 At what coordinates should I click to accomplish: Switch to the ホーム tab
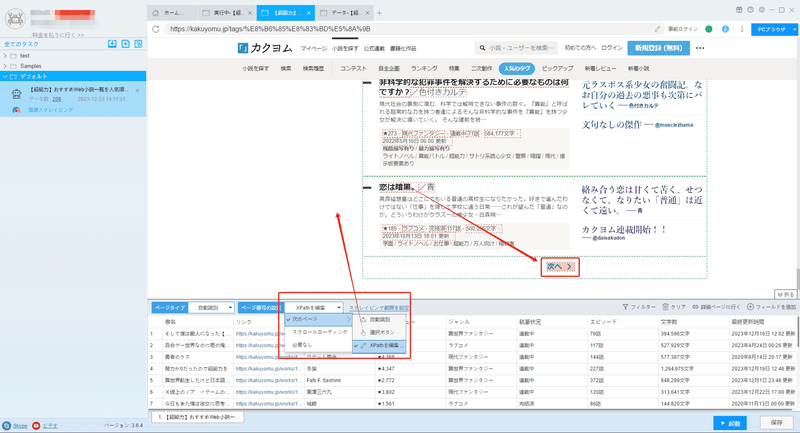pyautogui.click(x=172, y=13)
